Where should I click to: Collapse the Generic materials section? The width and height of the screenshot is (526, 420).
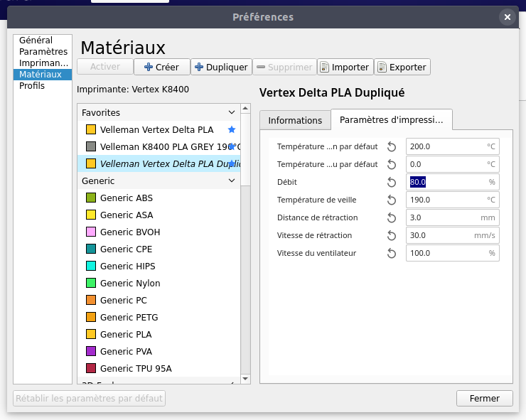[232, 181]
